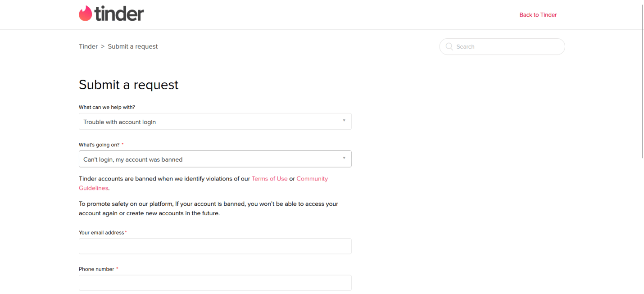
Task: Click the tinder wordmark in the header
Action: click(119, 13)
